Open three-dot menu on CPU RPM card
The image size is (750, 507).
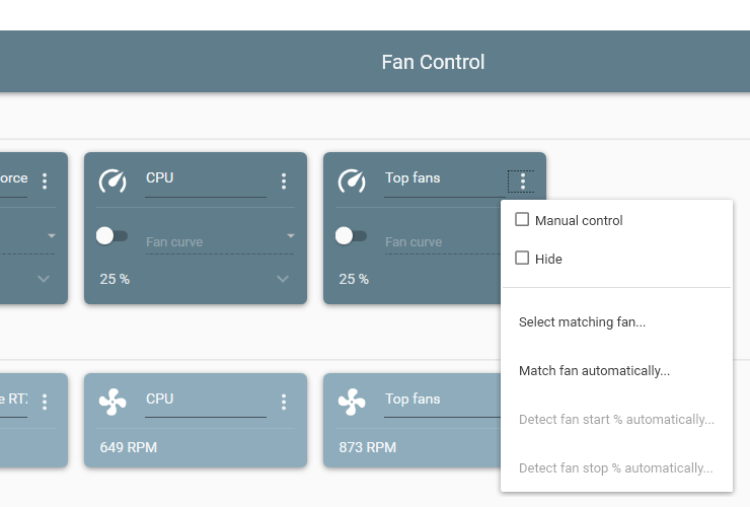(284, 402)
